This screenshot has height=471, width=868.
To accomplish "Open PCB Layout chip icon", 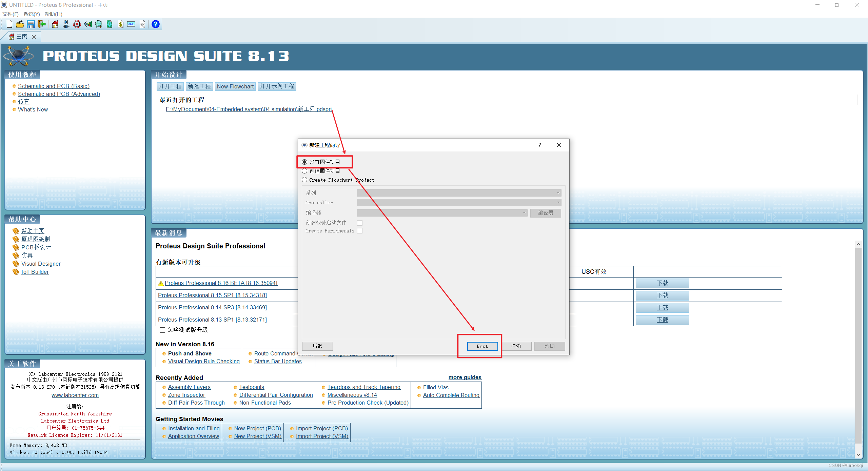I will coord(77,24).
